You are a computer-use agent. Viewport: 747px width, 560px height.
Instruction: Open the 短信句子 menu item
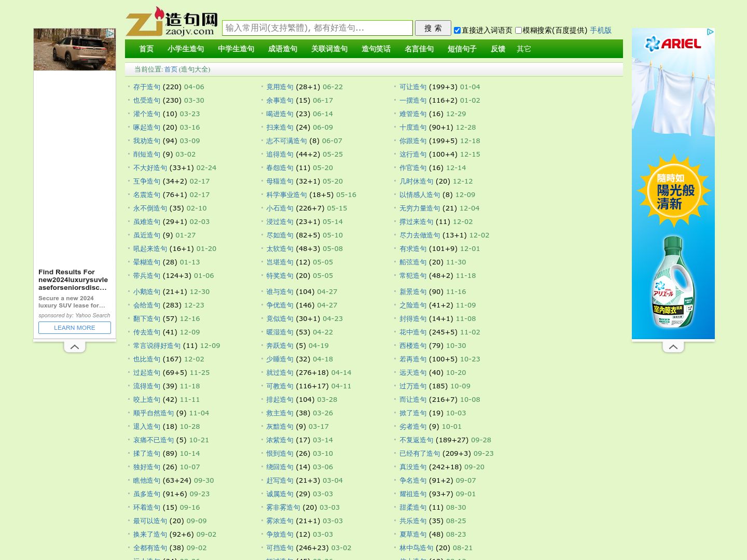462,49
